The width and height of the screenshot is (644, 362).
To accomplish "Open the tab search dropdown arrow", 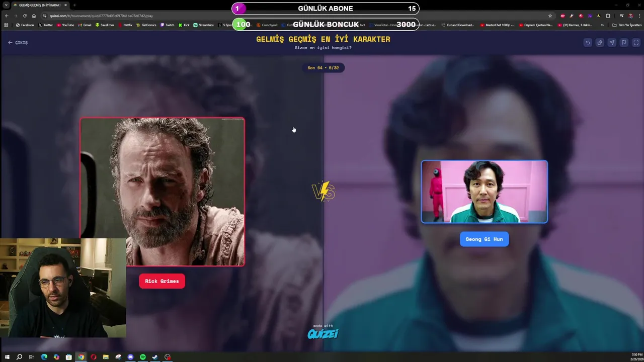I will (x=6, y=5).
